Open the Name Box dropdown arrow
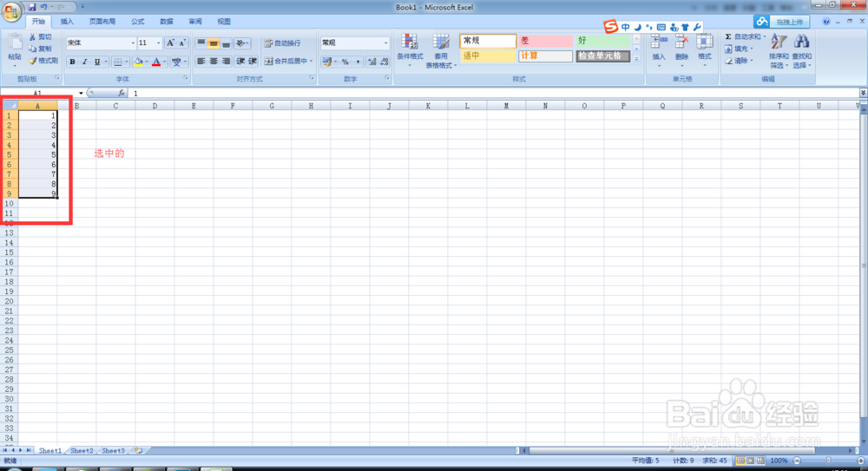This screenshot has height=471, width=868. coord(81,93)
